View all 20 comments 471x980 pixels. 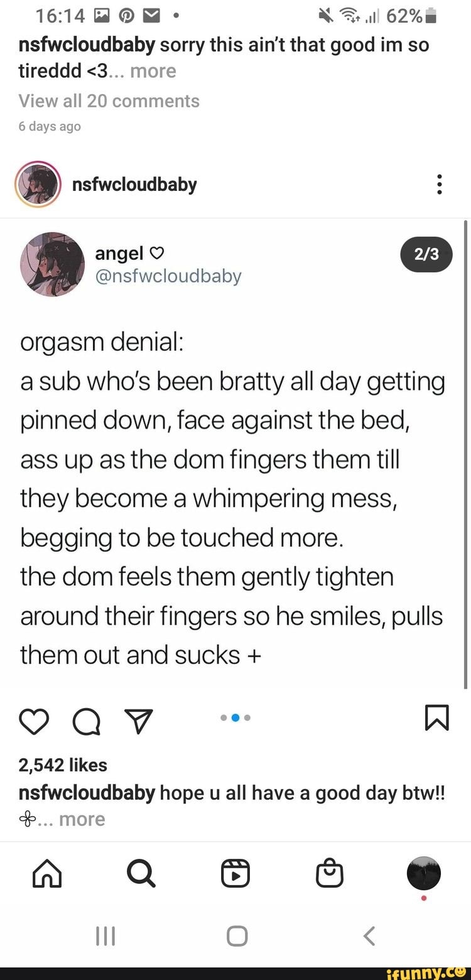[x=109, y=101]
